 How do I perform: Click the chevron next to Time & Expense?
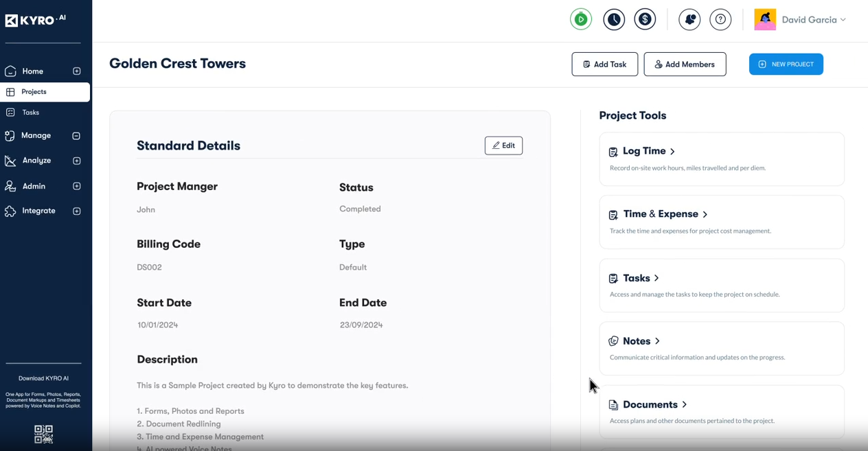coord(705,215)
